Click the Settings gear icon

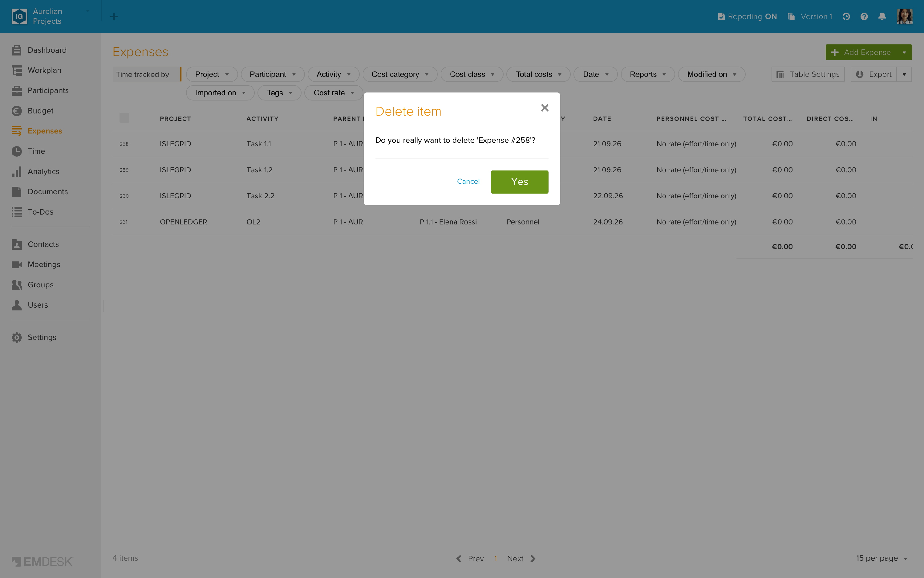16,338
